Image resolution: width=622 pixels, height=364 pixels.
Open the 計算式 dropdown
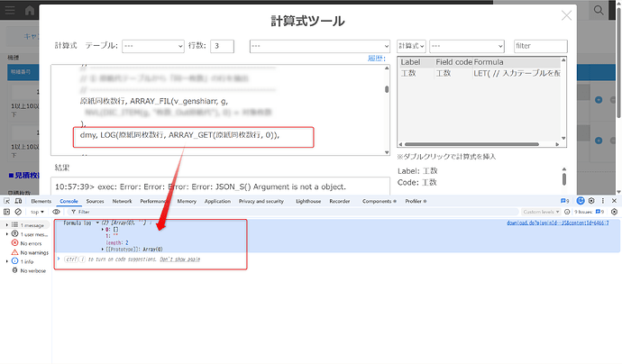tap(411, 46)
